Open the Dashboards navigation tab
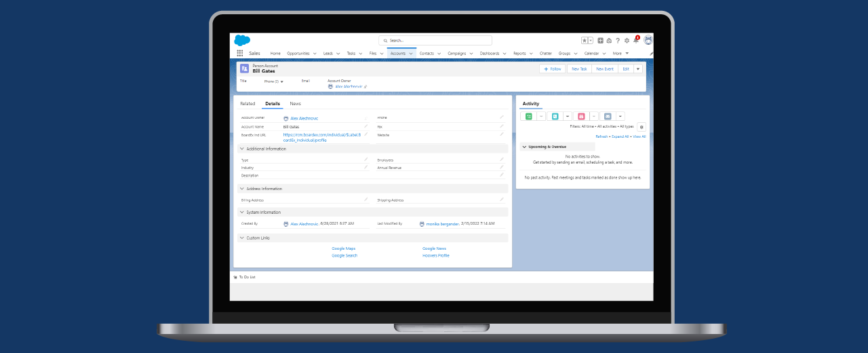Viewport: 868px width, 353px height. click(489, 53)
